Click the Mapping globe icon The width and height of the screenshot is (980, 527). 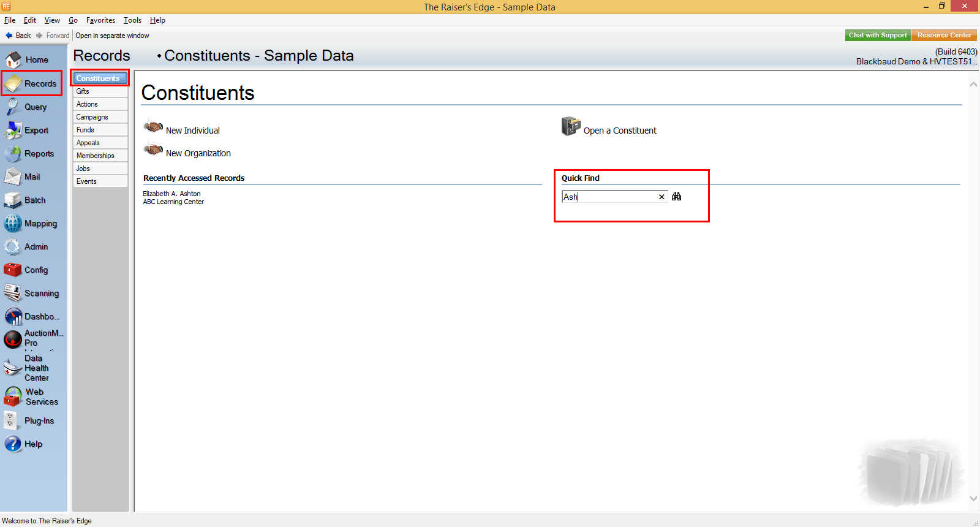click(12, 224)
